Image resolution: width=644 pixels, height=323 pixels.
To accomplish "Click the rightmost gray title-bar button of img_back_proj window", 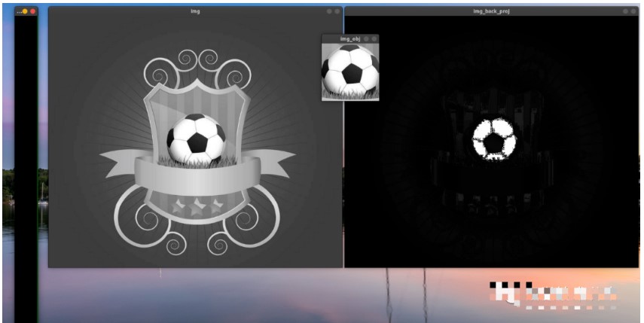I will click(x=633, y=11).
